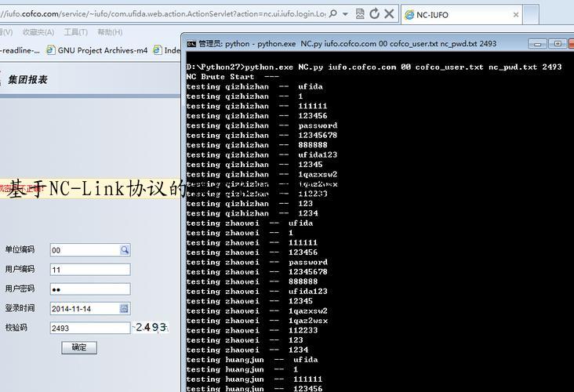574x392 pixels.
Task: Open the 帮助(H) menu
Action: [110, 32]
